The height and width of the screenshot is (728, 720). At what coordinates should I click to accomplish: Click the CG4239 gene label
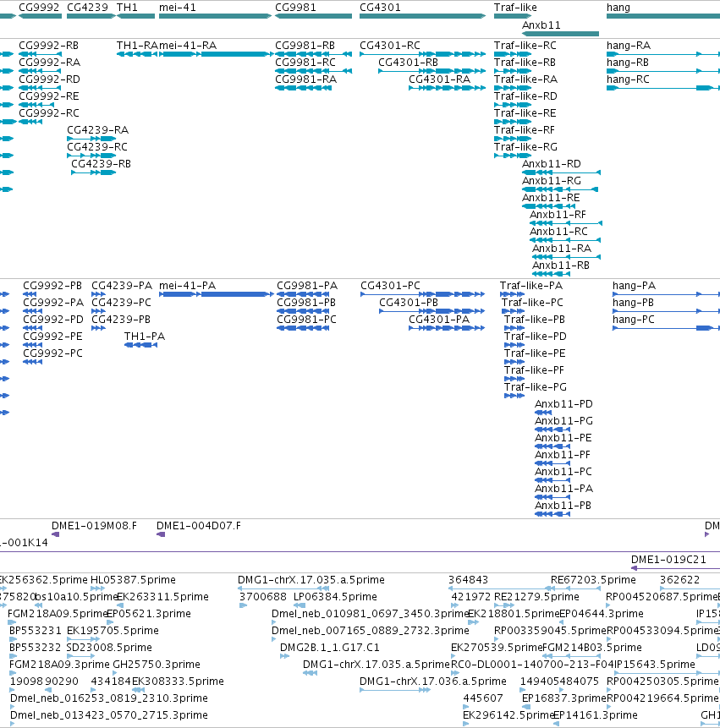[87, 8]
